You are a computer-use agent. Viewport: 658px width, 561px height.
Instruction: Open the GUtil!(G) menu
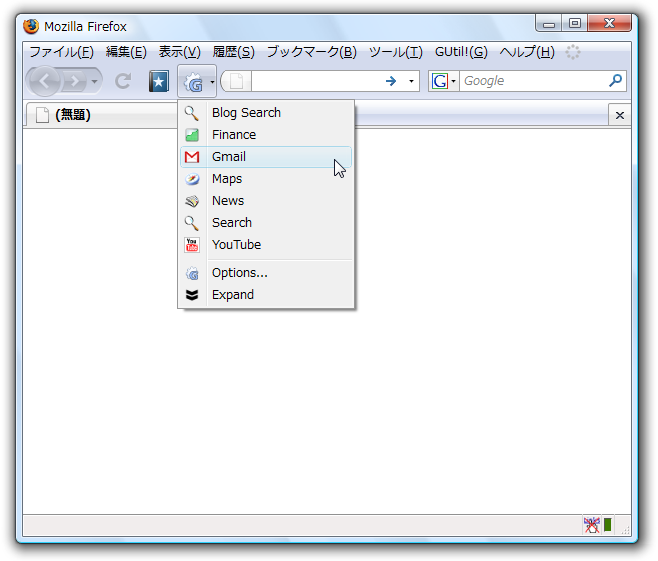coord(461,52)
